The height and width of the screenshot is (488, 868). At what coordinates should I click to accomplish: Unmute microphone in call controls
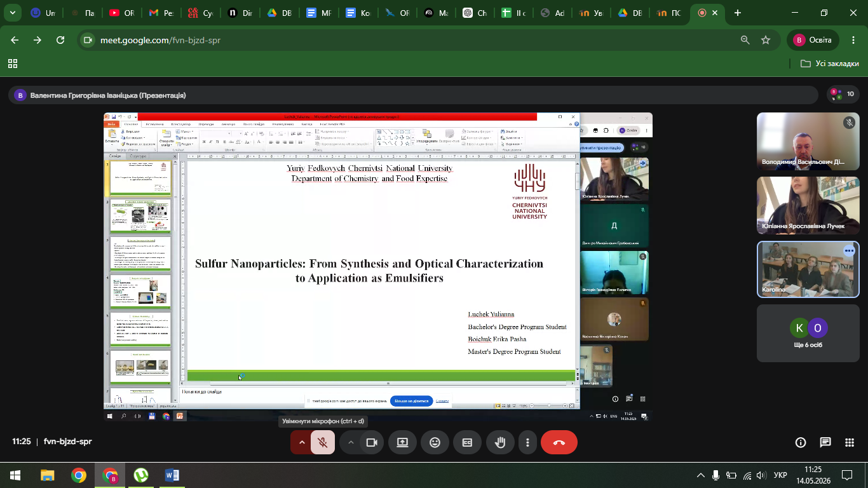pos(323,443)
